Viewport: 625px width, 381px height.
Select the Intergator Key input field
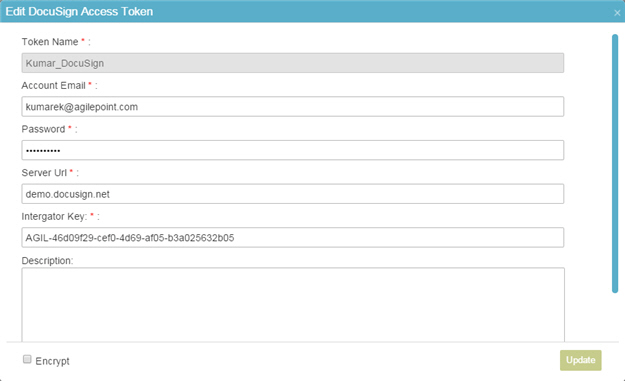[x=293, y=238]
